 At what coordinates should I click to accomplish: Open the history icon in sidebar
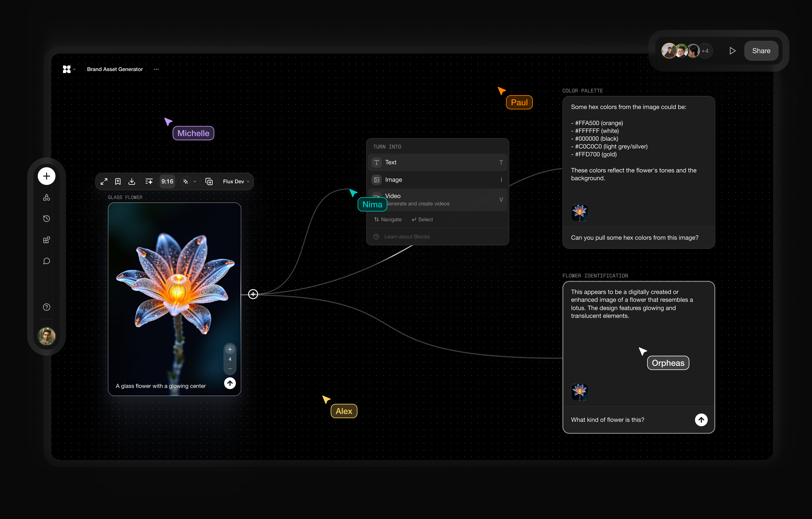[x=47, y=218]
